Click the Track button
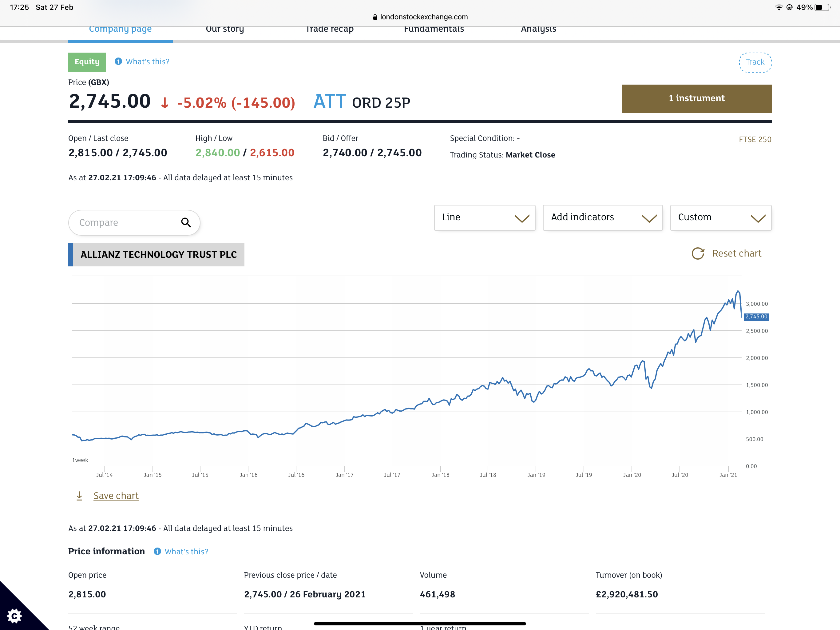 [755, 62]
